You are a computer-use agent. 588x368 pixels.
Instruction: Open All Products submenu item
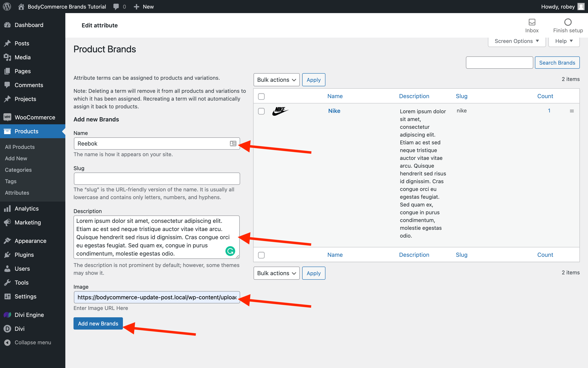pos(20,147)
